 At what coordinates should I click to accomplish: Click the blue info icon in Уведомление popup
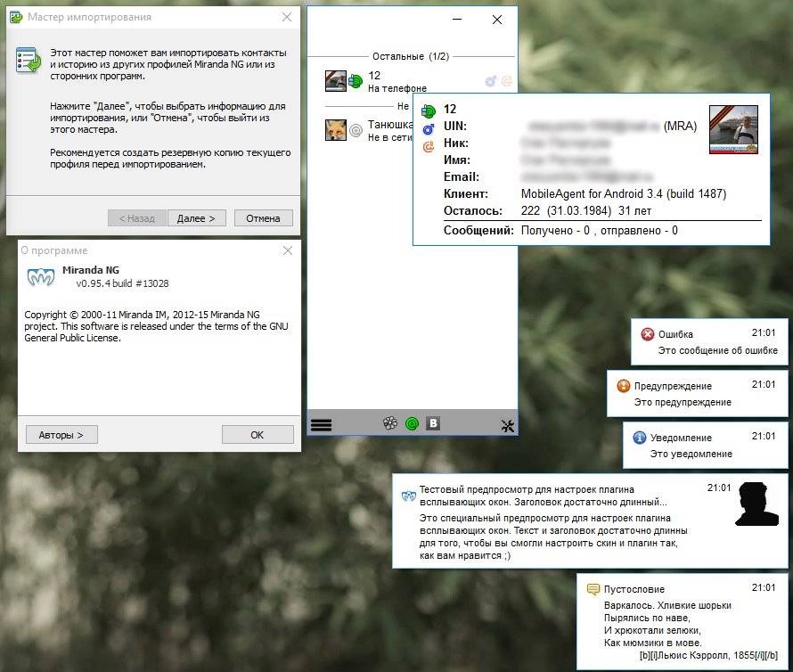click(x=639, y=438)
